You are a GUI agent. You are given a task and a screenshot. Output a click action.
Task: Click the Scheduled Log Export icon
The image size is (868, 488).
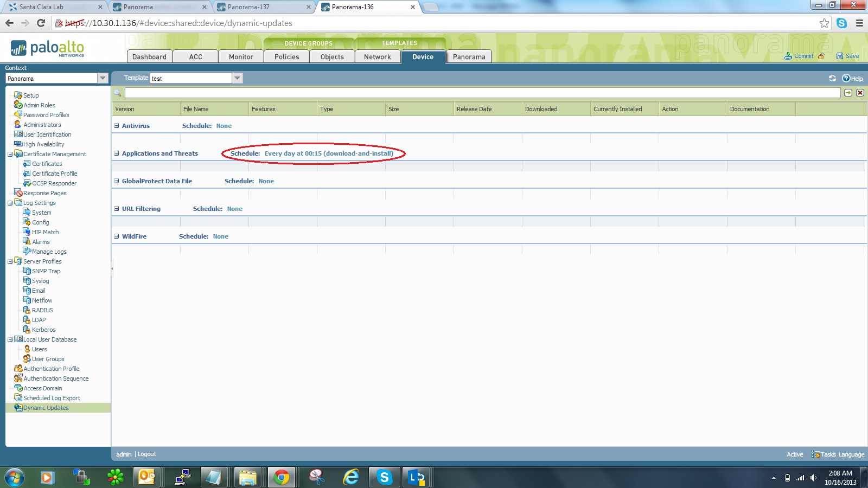(x=18, y=398)
